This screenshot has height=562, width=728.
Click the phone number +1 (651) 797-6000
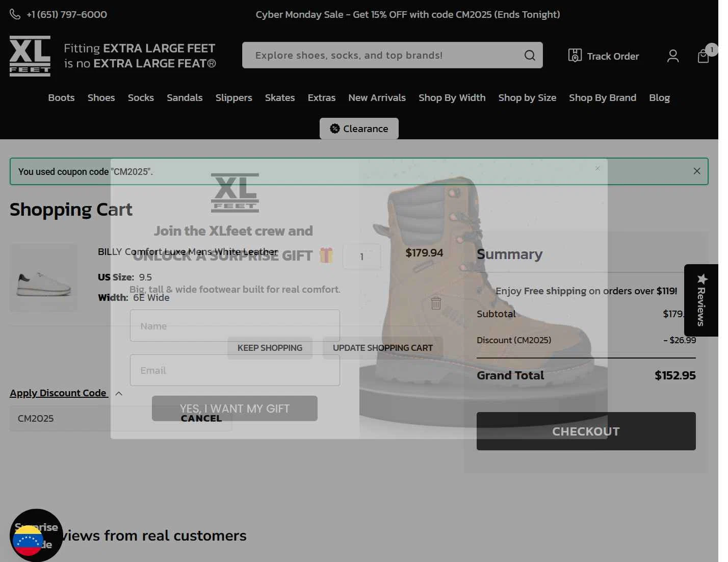click(67, 14)
